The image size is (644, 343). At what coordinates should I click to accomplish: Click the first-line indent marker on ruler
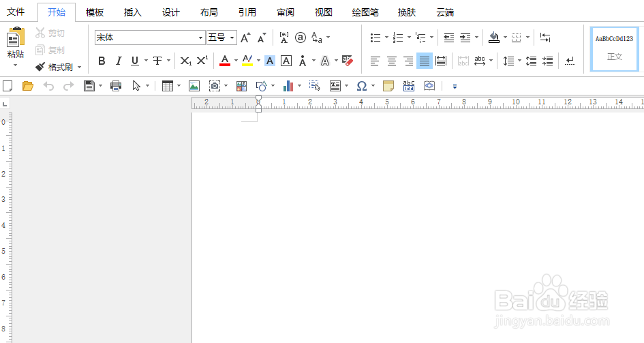pos(258,99)
